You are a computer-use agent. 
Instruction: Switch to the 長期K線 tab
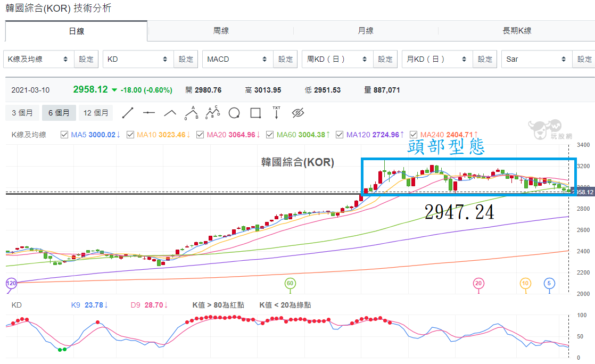click(x=517, y=31)
